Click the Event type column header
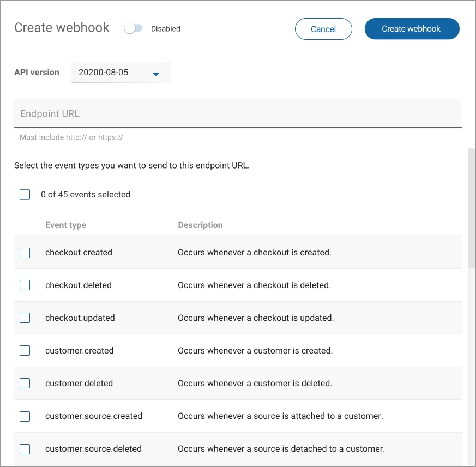This screenshot has width=476, height=467. click(x=65, y=225)
